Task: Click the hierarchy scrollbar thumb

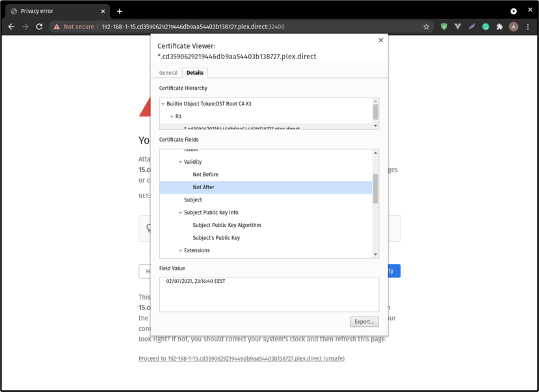Action: (x=375, y=112)
